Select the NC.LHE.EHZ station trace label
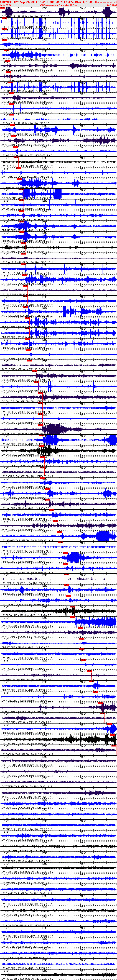The width and height of the screenshot is (117, 980). 27,315
